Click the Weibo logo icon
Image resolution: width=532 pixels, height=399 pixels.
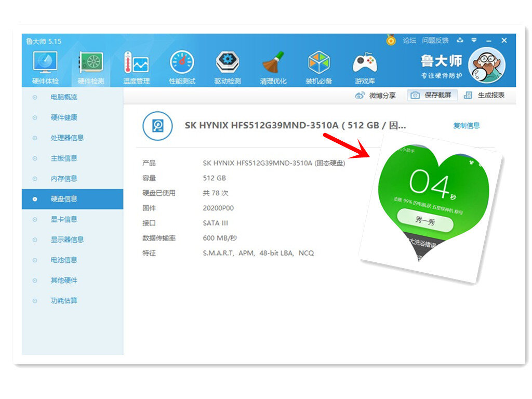[x=360, y=96]
